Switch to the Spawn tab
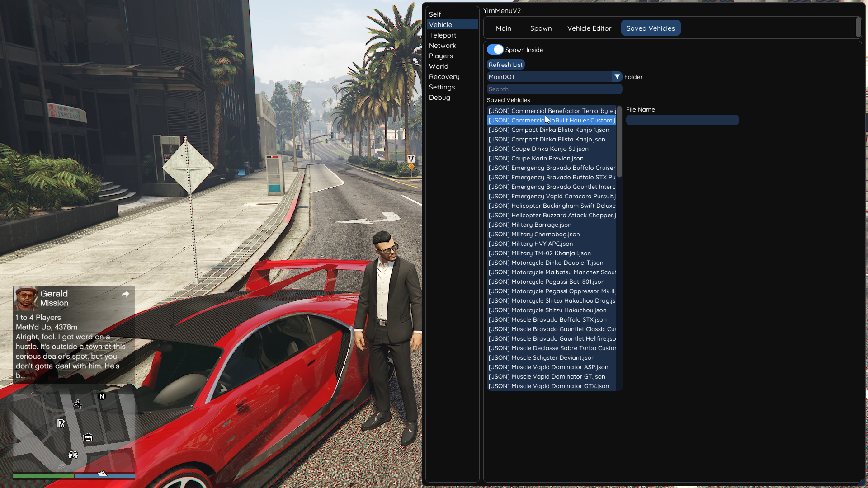This screenshot has width=868, height=488. [x=541, y=28]
